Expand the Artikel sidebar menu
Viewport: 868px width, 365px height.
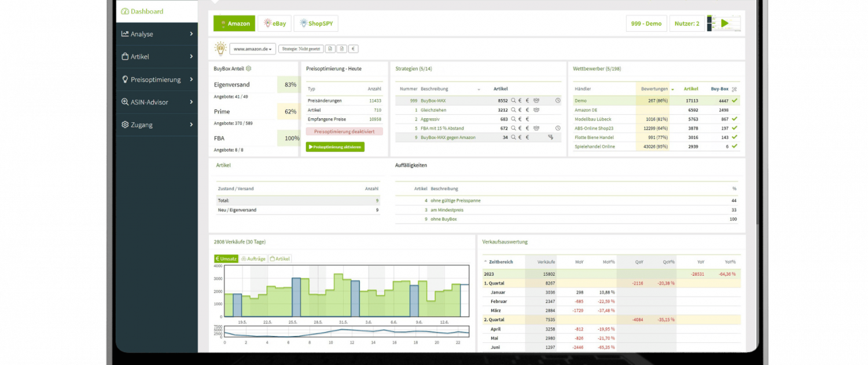[157, 57]
